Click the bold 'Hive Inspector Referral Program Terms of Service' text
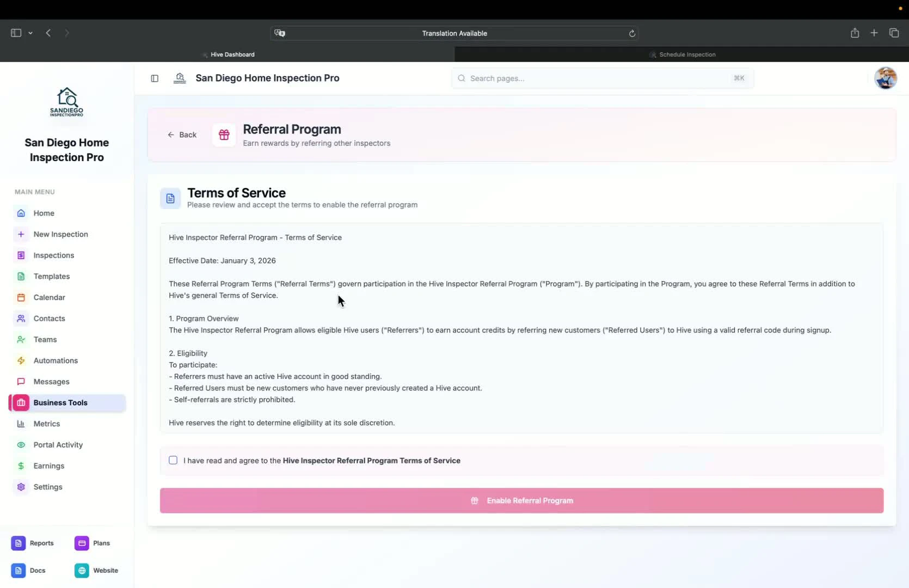The height and width of the screenshot is (588, 909). pyautogui.click(x=371, y=461)
